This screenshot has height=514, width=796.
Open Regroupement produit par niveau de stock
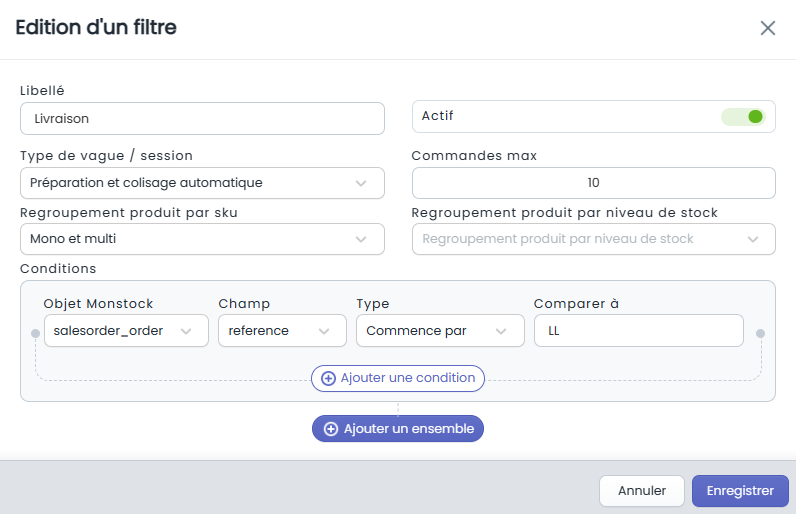pos(593,239)
